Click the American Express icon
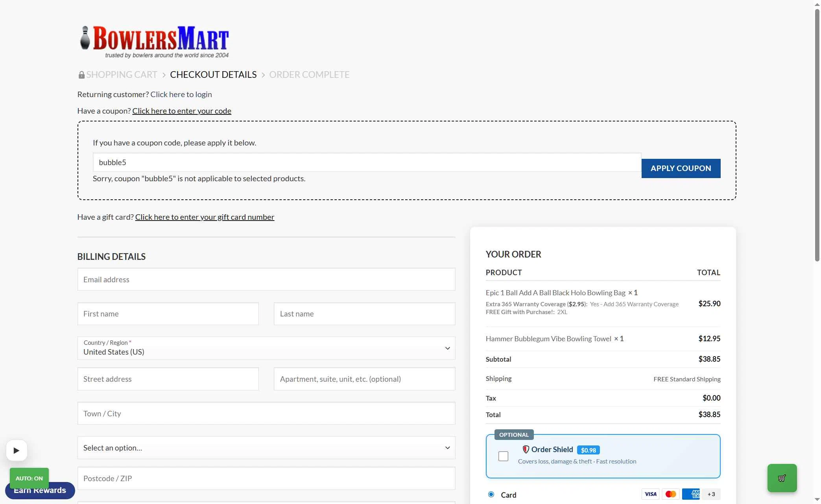This screenshot has height=504, width=821. click(691, 494)
